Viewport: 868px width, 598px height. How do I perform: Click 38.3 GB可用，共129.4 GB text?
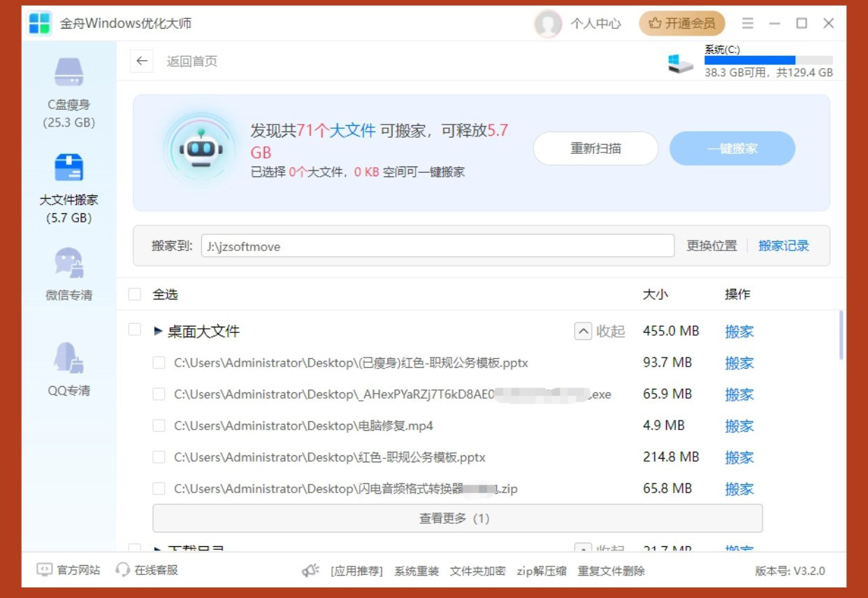(769, 72)
